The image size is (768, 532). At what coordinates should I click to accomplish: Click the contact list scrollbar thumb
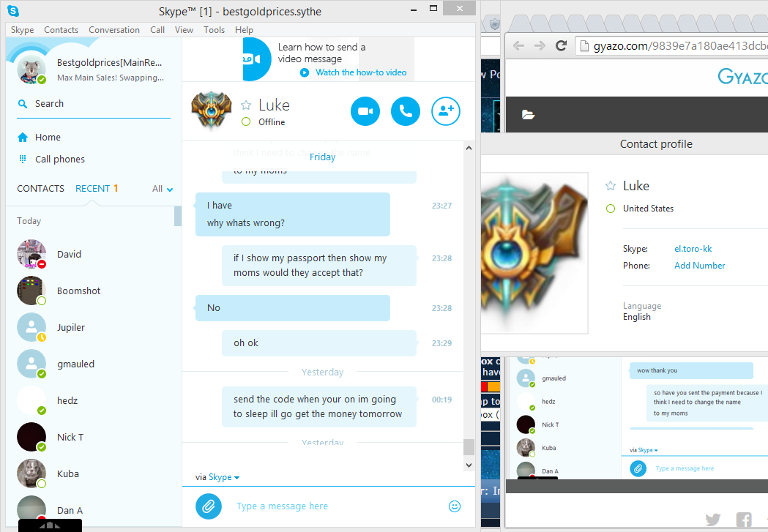tap(178, 216)
